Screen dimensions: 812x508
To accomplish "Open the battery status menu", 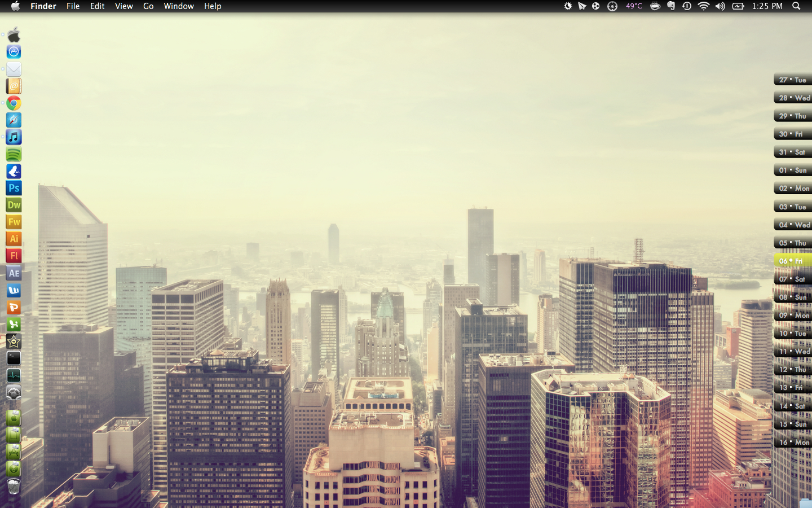I will 738,6.
